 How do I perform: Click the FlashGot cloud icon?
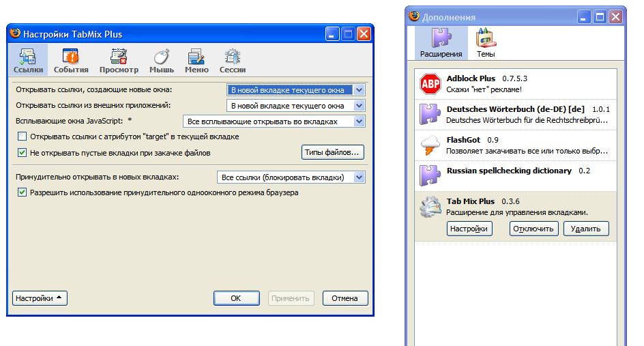coord(430,145)
